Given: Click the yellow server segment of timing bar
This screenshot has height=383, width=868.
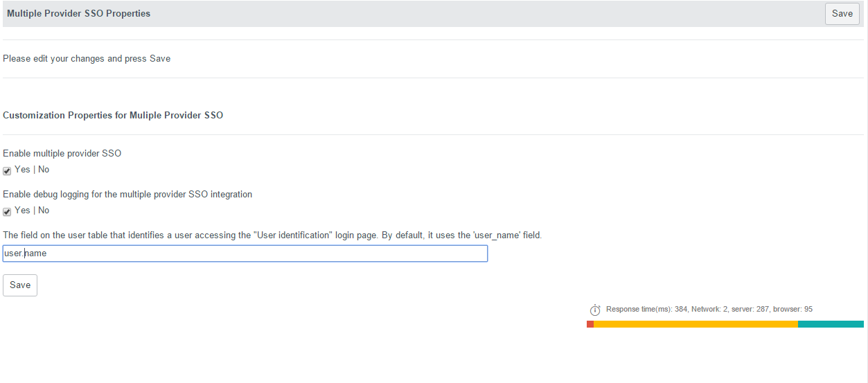Looking at the screenshot, I should point(696,324).
